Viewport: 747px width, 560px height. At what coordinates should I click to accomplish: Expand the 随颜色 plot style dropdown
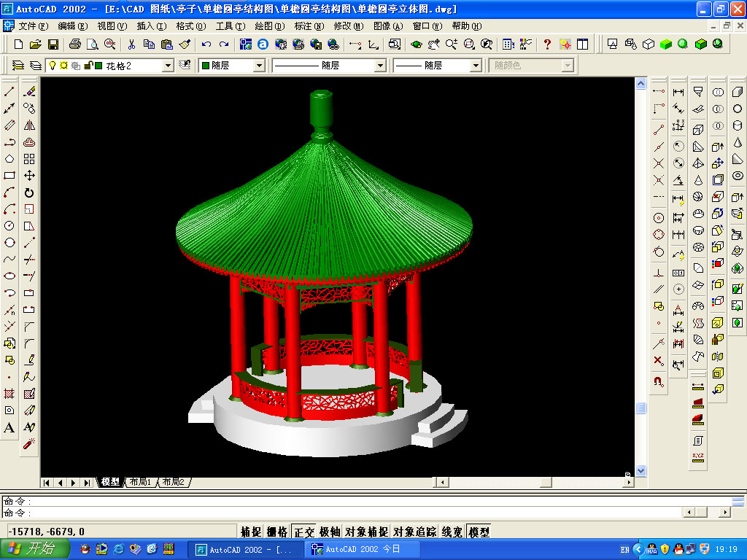click(x=568, y=66)
